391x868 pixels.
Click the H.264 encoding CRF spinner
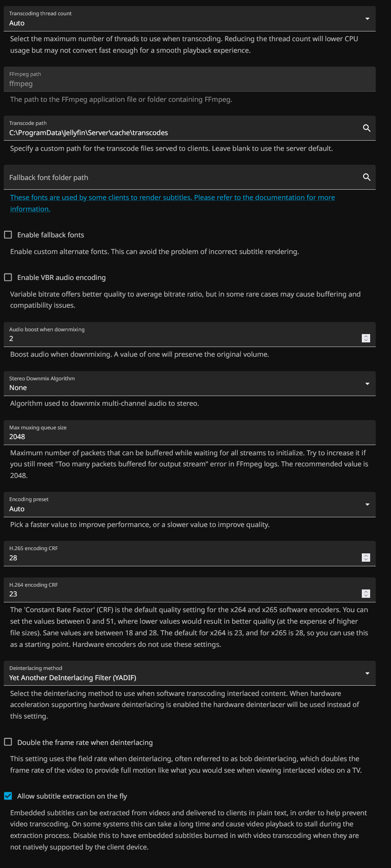click(x=366, y=594)
